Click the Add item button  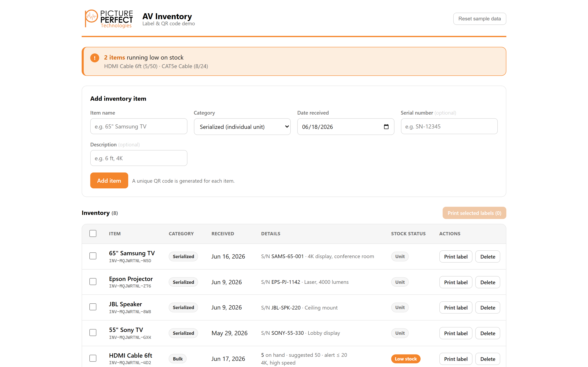pos(109,181)
